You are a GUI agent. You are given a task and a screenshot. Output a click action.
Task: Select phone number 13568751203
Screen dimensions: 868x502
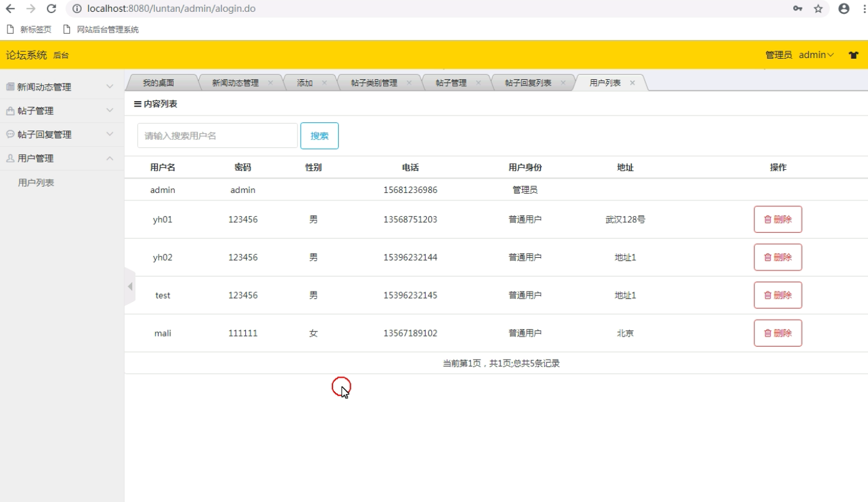coord(411,219)
